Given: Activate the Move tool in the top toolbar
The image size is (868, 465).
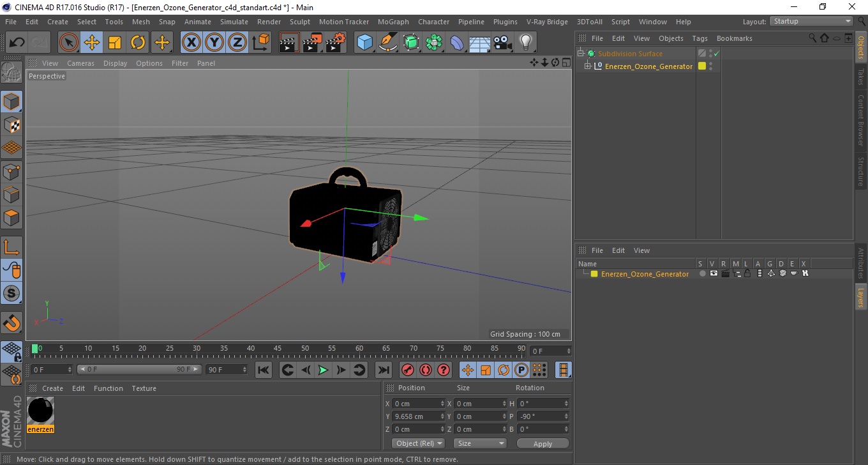Looking at the screenshot, I should (x=92, y=43).
